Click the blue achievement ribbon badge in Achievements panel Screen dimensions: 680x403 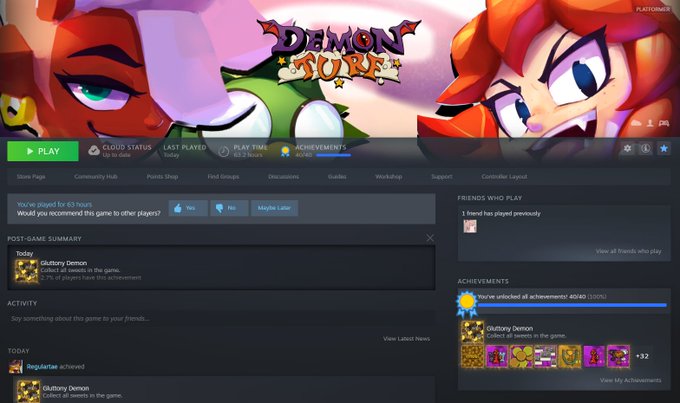[x=467, y=304]
